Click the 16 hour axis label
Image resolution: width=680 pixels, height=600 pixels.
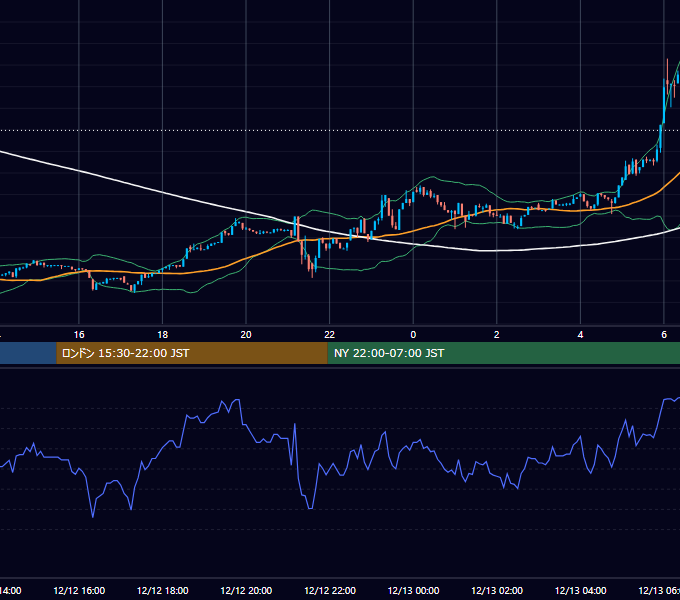point(79,335)
